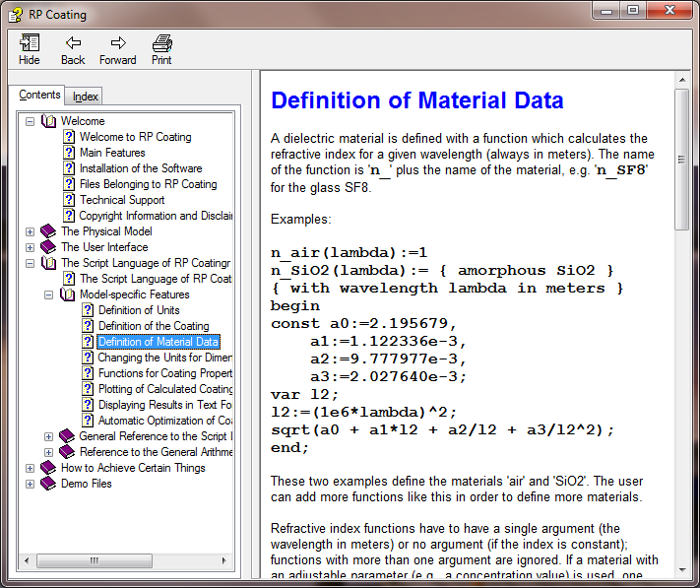Image resolution: width=700 pixels, height=588 pixels.
Task: Expand Reference to the General Arithmetic node
Action: coord(48,452)
